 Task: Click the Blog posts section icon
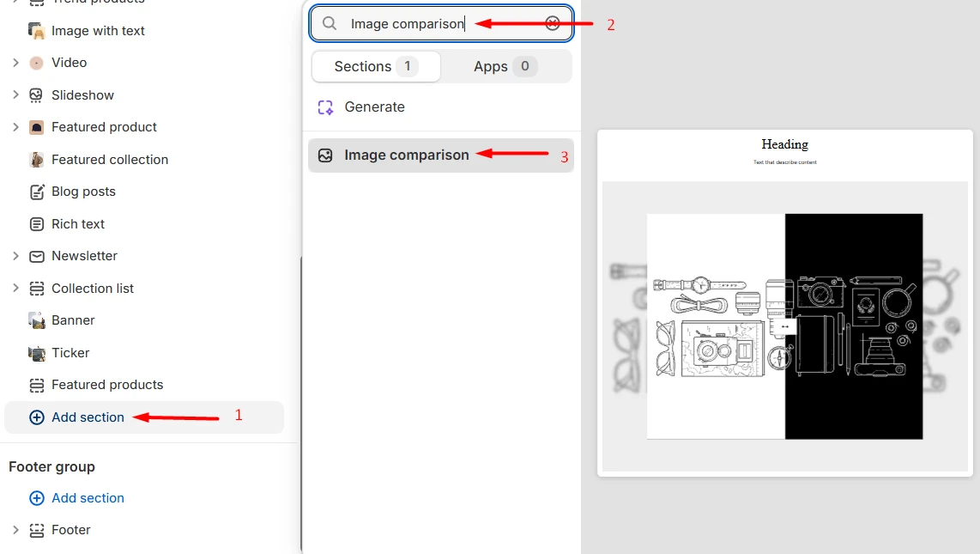pyautogui.click(x=37, y=192)
